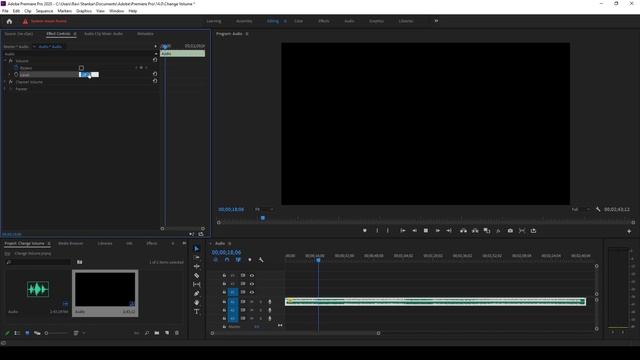Viewport: 640px width, 360px height.
Task: Open timeline display settings wrench
Action: [261, 260]
